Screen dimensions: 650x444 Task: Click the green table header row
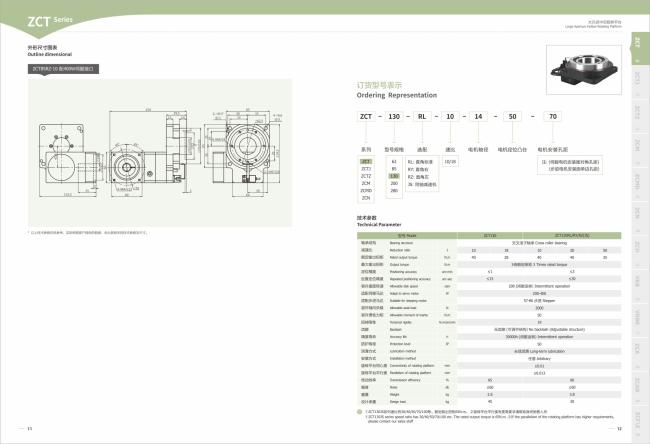tap(490, 235)
